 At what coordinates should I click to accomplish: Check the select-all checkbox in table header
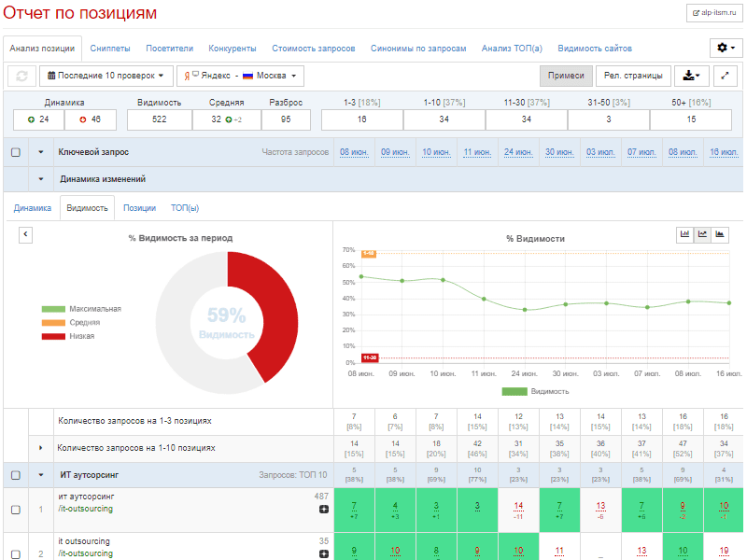click(x=15, y=152)
